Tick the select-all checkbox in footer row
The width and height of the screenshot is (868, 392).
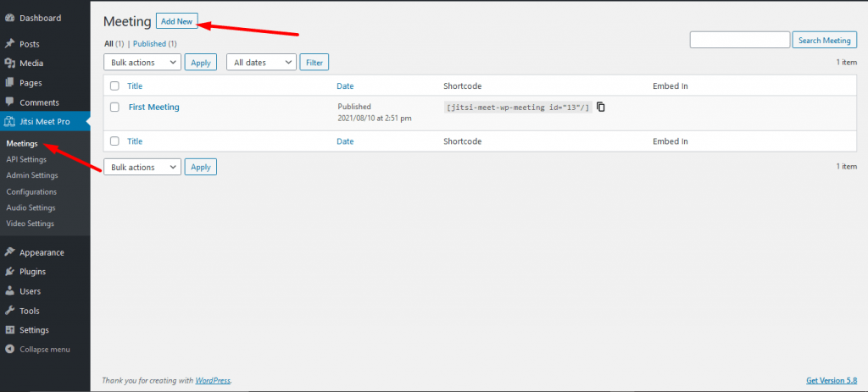coord(114,141)
